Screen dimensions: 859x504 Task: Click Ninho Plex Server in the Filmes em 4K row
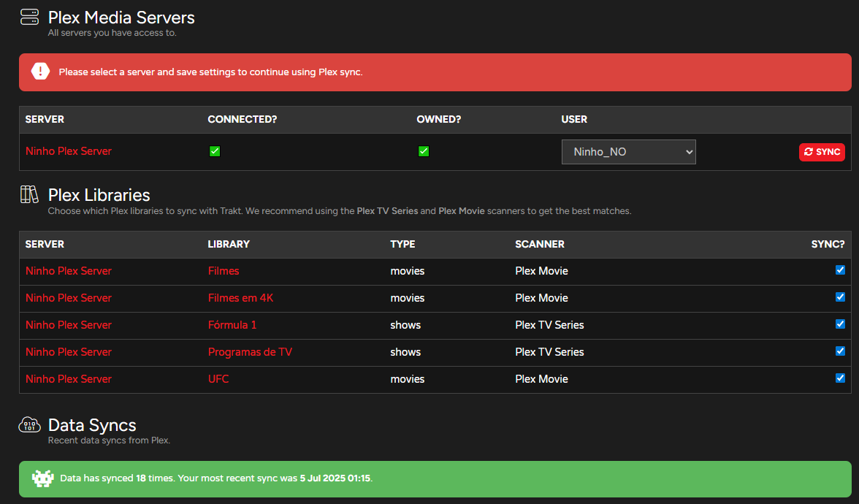[69, 298]
